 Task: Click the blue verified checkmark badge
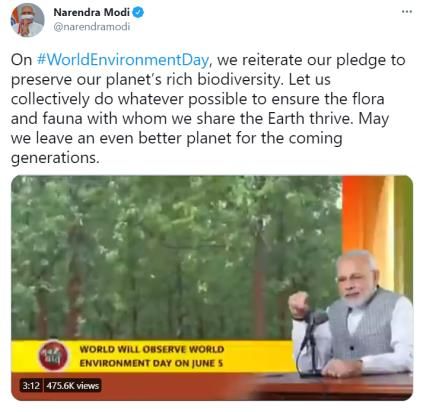click(138, 13)
